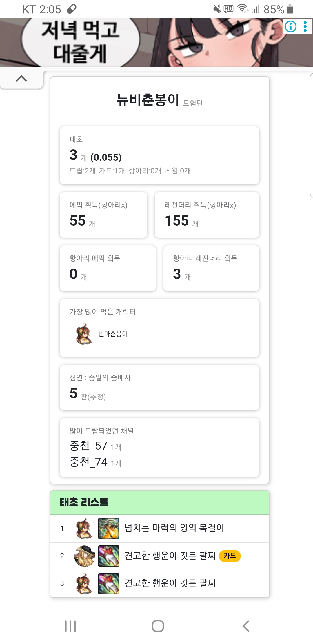Tap the 뉴비춘봉이 adventure group title
Viewport: 313px width, 644px height.
tap(148, 100)
